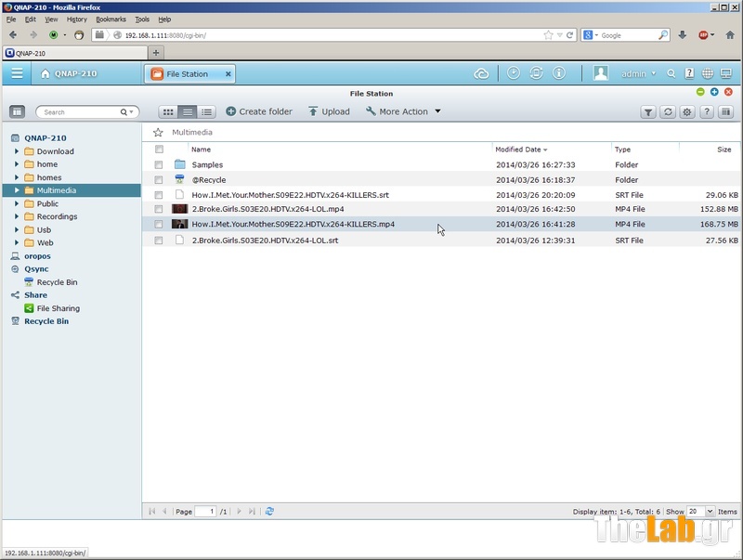Open the remote connection icon in toolbar
This screenshot has width=743, height=560.
[726, 111]
